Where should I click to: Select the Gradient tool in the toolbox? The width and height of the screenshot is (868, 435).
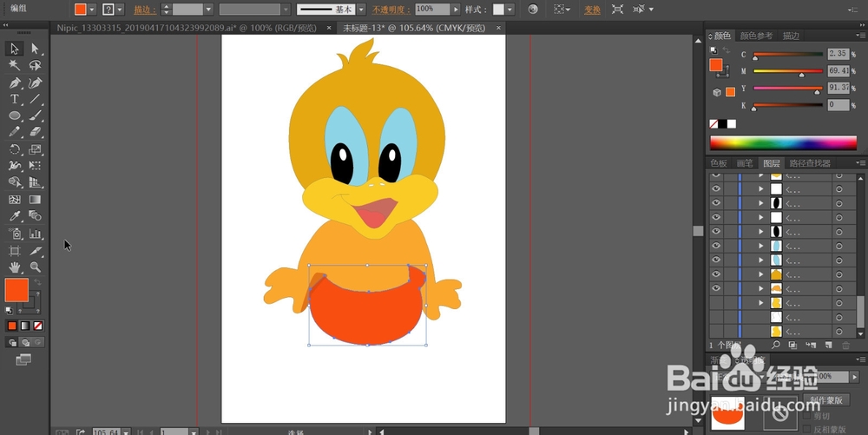35,199
